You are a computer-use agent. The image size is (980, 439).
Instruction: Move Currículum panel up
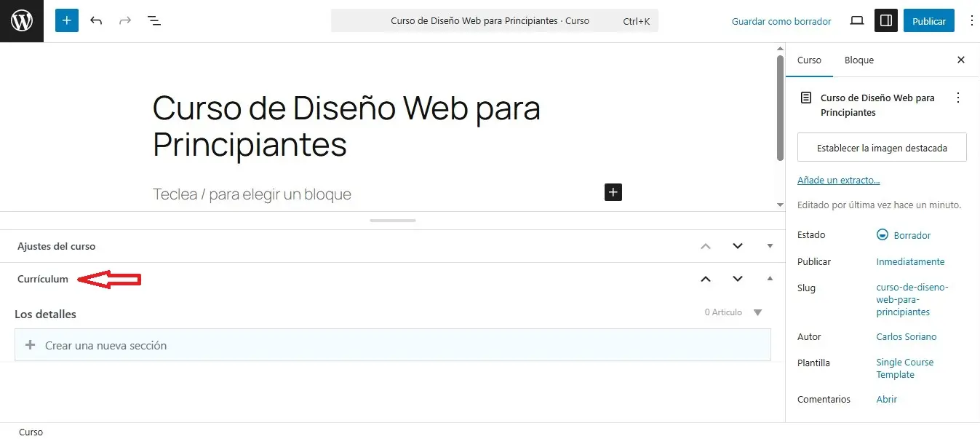(705, 279)
